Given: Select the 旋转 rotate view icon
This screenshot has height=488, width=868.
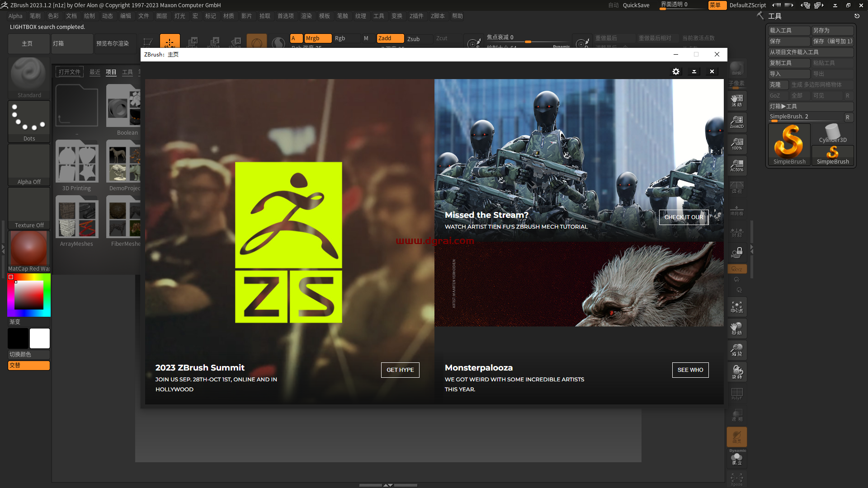Looking at the screenshot, I should 737,372.
